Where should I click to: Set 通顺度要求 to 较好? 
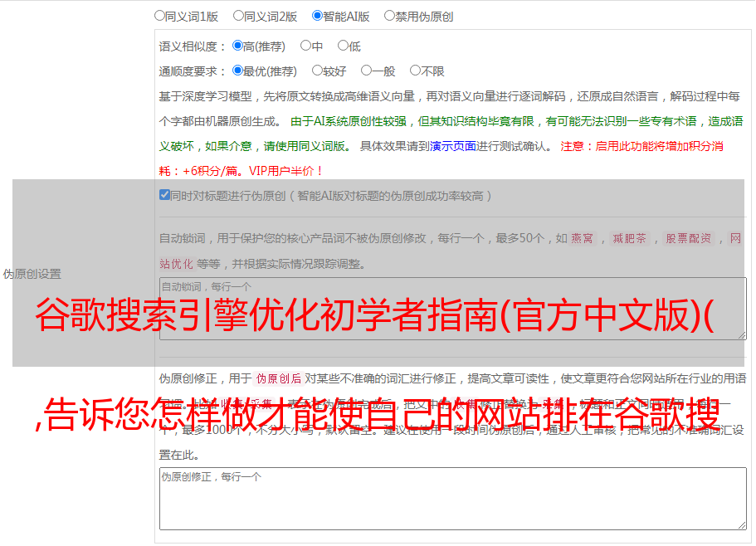click(317, 71)
